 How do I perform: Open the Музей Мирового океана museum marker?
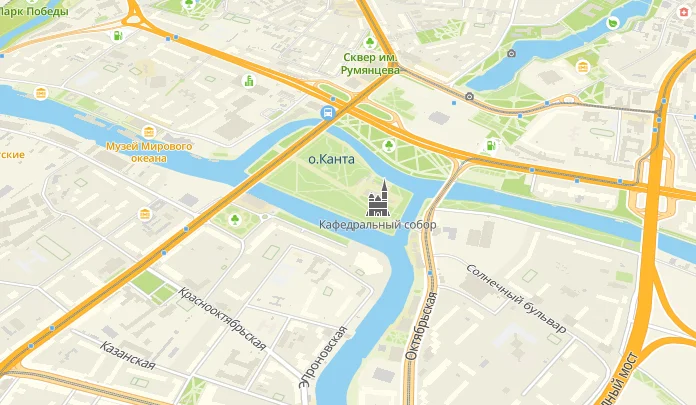(x=149, y=132)
